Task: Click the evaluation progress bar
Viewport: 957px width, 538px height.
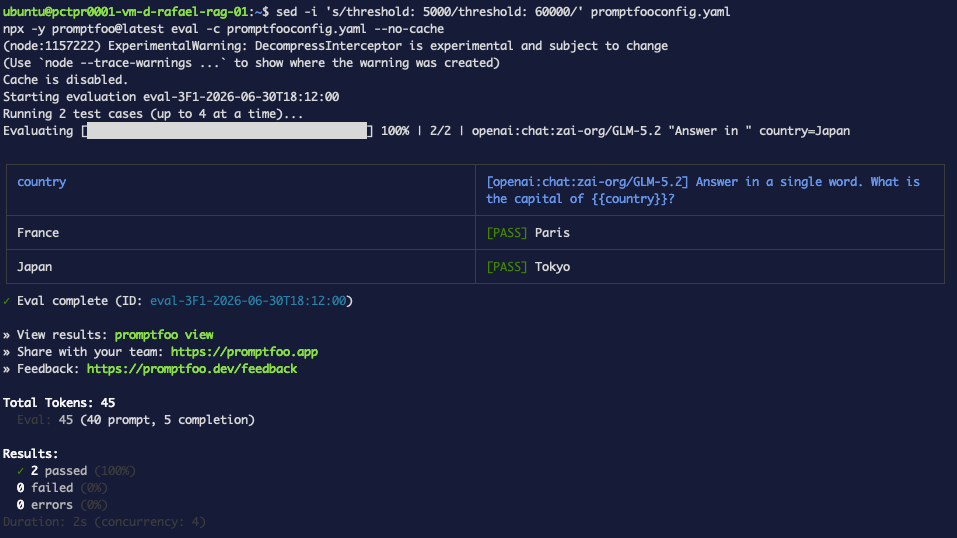Action: [x=227, y=131]
